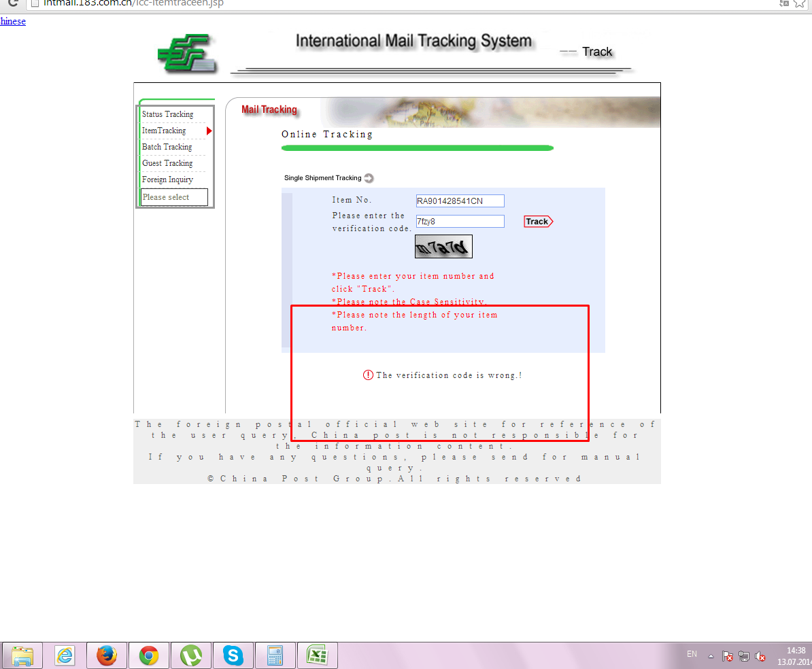Screen dimensions: 812x669
Task: Show hidden system tray icons
Action: [x=711, y=657]
